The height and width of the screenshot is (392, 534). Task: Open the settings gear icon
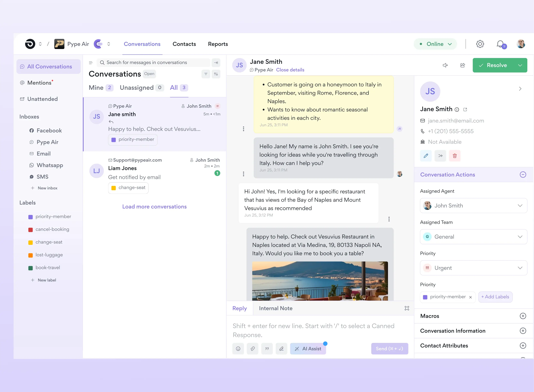[480, 44]
